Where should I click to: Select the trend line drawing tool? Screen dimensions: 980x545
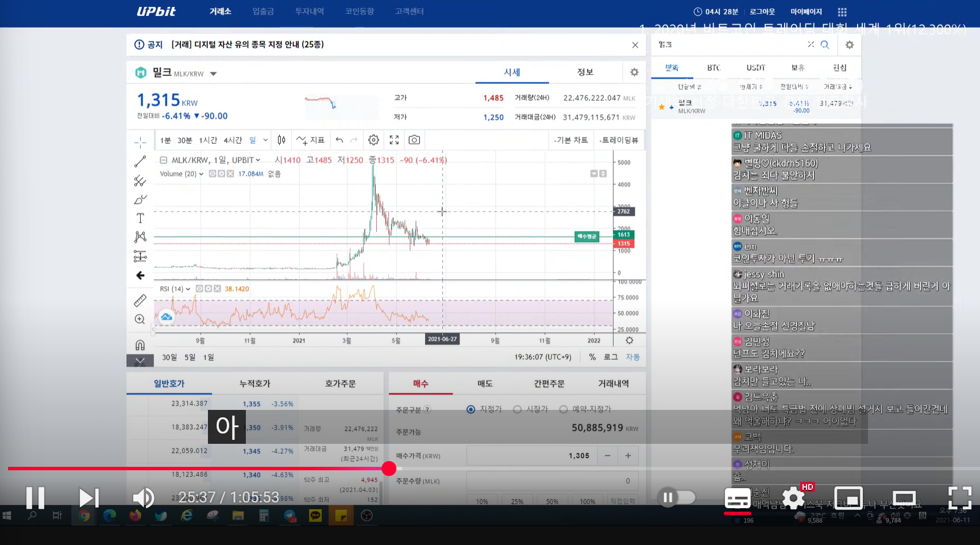tap(140, 162)
